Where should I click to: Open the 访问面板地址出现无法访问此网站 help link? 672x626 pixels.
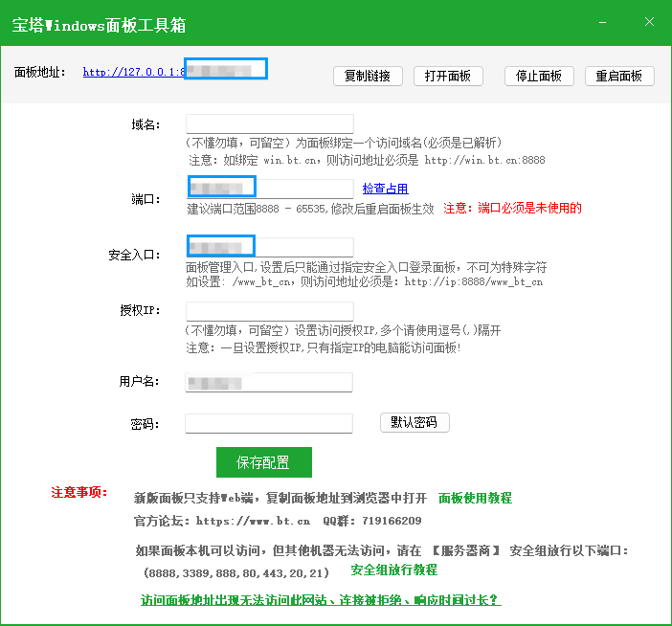(x=321, y=600)
